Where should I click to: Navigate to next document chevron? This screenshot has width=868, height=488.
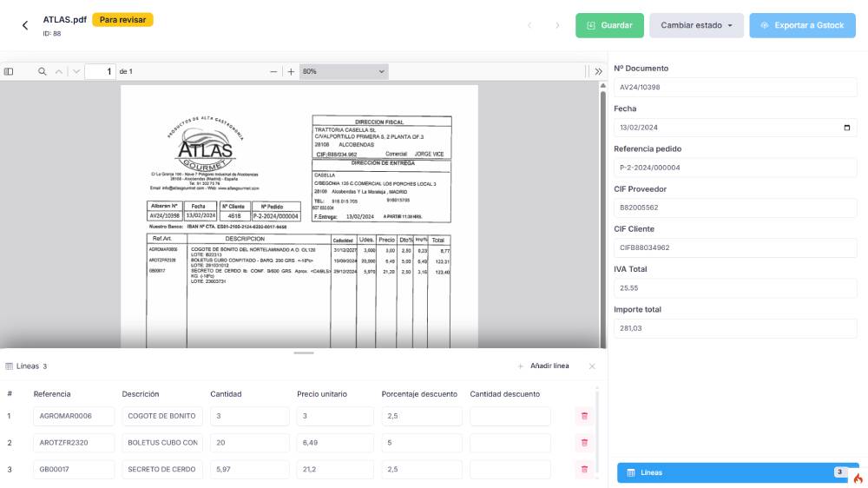[x=557, y=25]
